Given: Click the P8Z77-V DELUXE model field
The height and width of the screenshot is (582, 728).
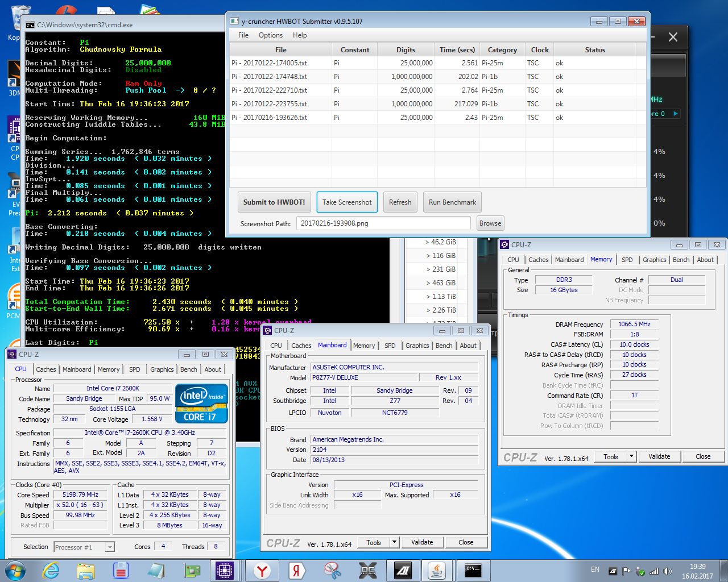Looking at the screenshot, I should coord(363,377).
